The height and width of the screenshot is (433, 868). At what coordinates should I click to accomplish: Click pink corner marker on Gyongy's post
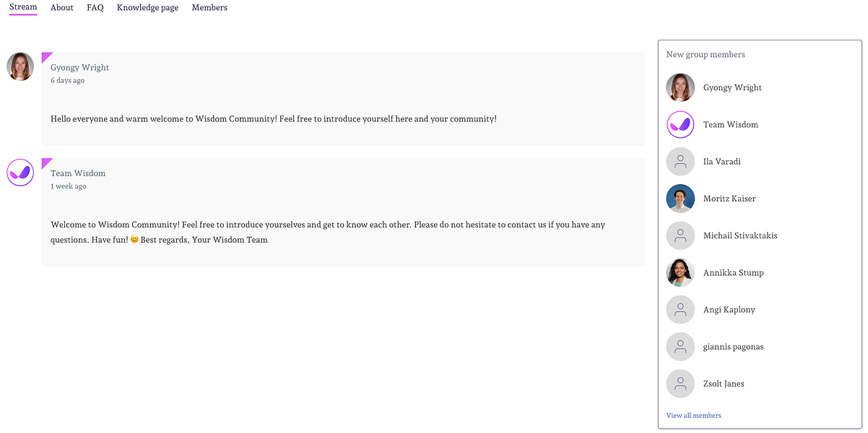click(45, 56)
